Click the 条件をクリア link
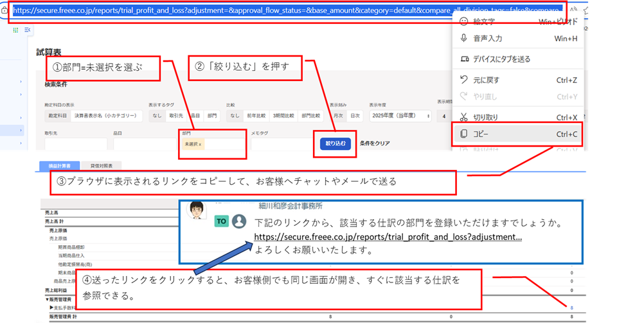 click(x=374, y=143)
